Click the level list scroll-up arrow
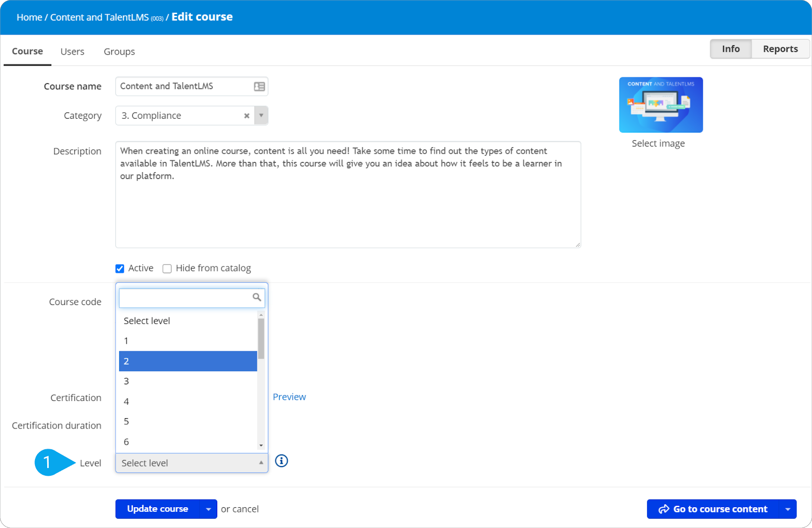The height and width of the screenshot is (528, 812). click(261, 315)
